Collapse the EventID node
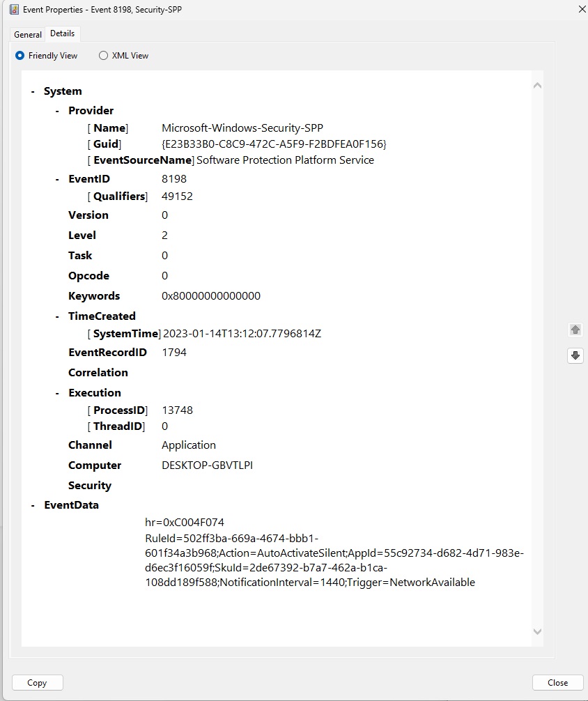588x701 pixels. [x=58, y=179]
